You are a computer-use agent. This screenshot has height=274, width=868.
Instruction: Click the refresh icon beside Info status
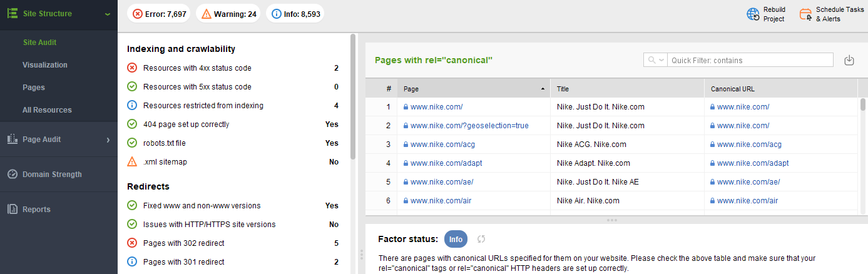point(481,239)
